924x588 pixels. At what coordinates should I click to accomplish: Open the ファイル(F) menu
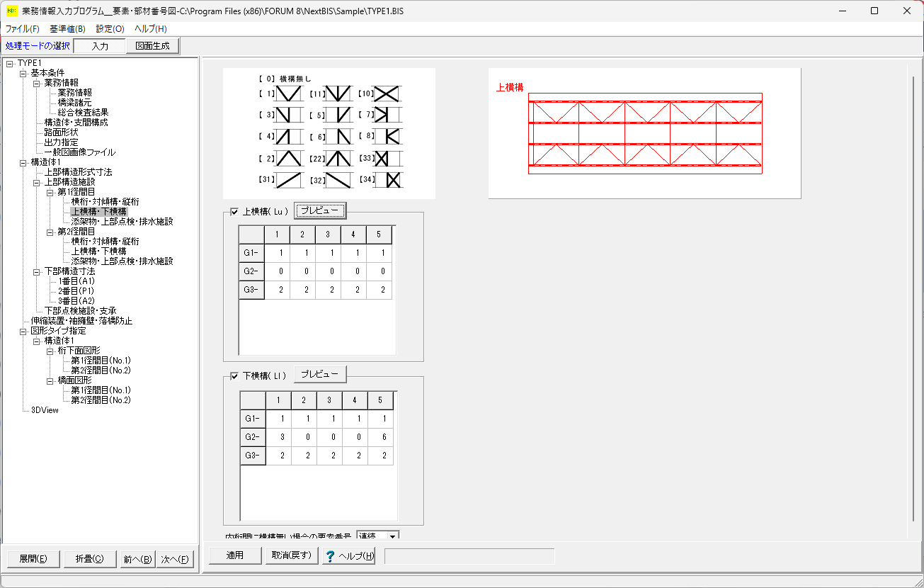(x=23, y=29)
